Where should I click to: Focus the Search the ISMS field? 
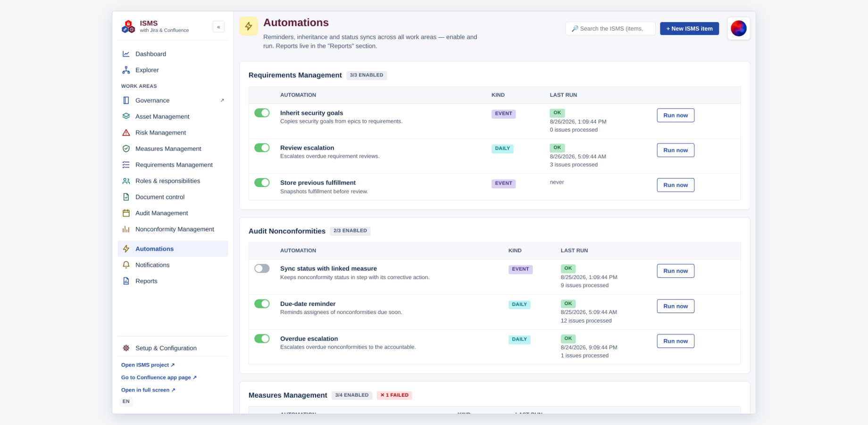click(610, 28)
